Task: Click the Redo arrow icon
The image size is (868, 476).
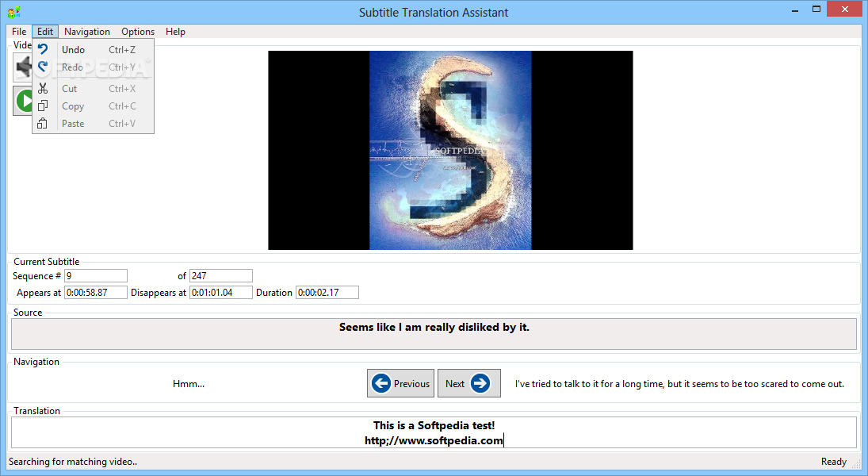Action: point(43,67)
